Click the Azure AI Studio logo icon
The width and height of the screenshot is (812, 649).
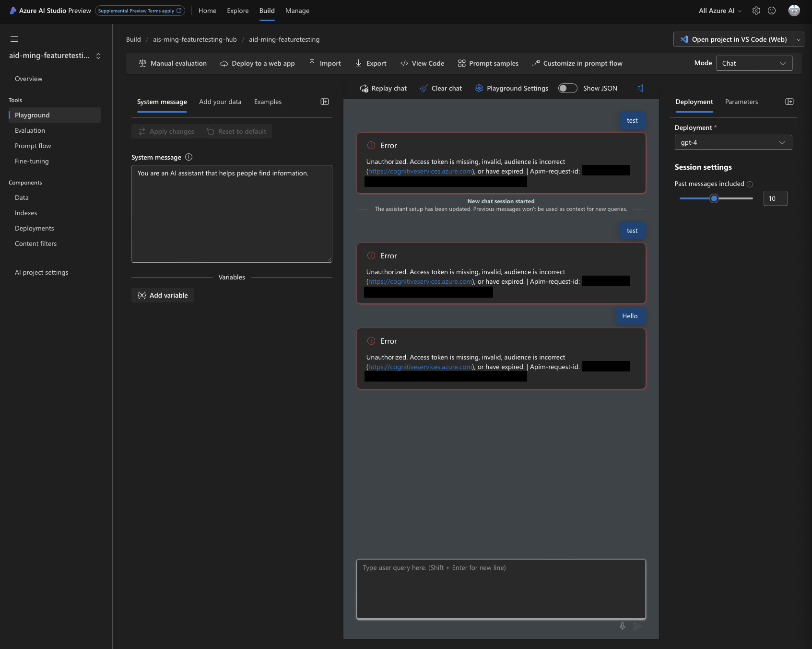13,11
